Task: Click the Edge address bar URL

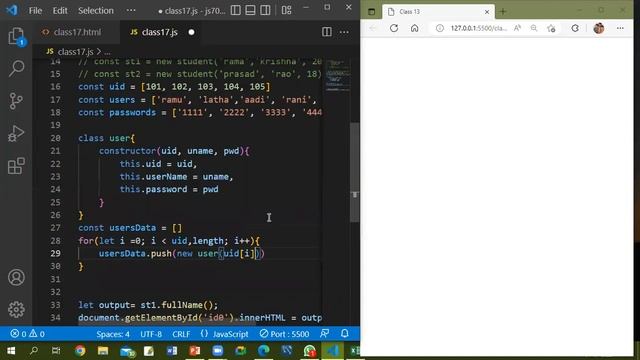Action: pyautogui.click(x=478, y=28)
